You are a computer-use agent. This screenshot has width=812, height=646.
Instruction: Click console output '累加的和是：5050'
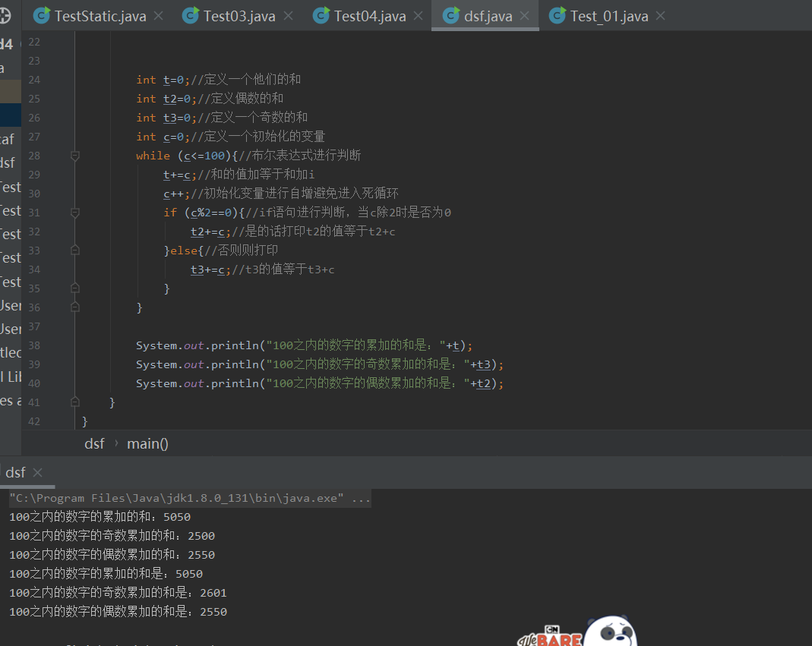coord(106,574)
